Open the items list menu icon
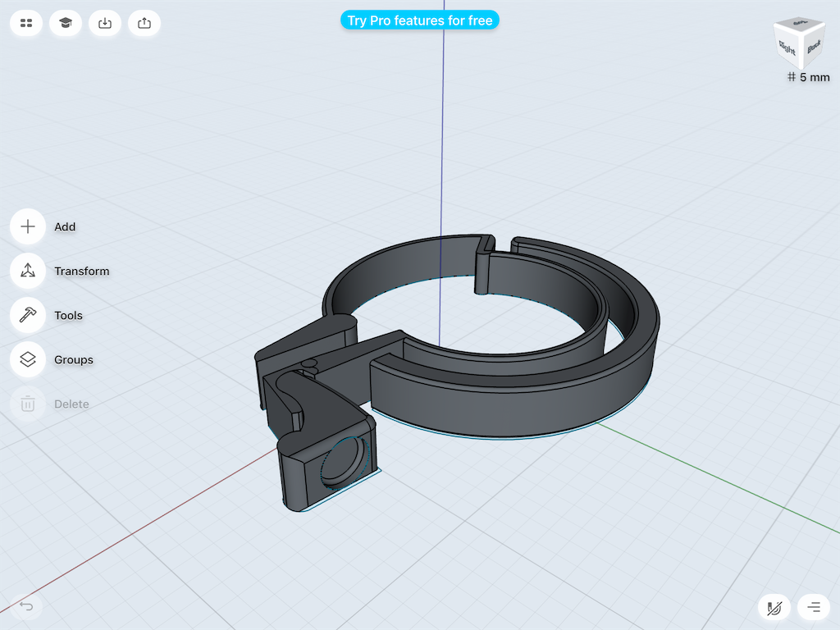840x630 pixels. [814, 608]
